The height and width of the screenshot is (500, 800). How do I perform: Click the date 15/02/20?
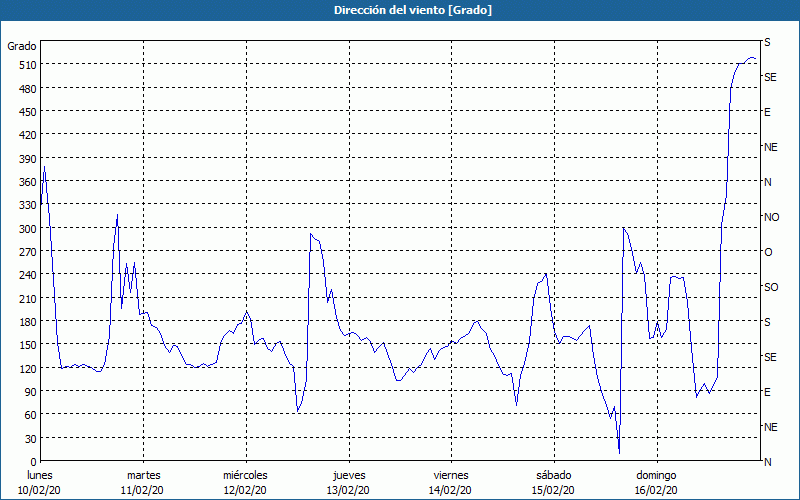point(553,490)
